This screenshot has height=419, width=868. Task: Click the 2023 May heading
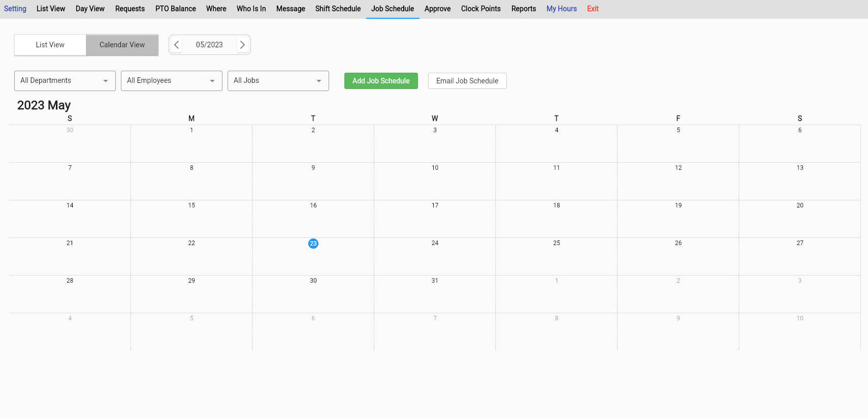[44, 105]
